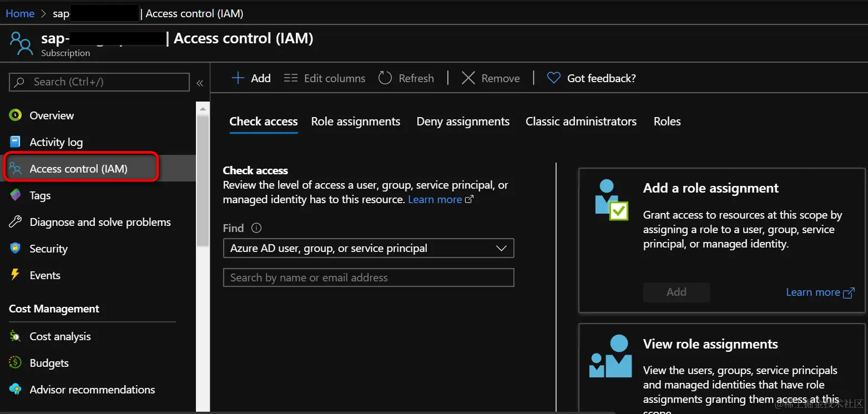Switch to the Role assignments tab
The width and height of the screenshot is (868, 414).
point(356,122)
